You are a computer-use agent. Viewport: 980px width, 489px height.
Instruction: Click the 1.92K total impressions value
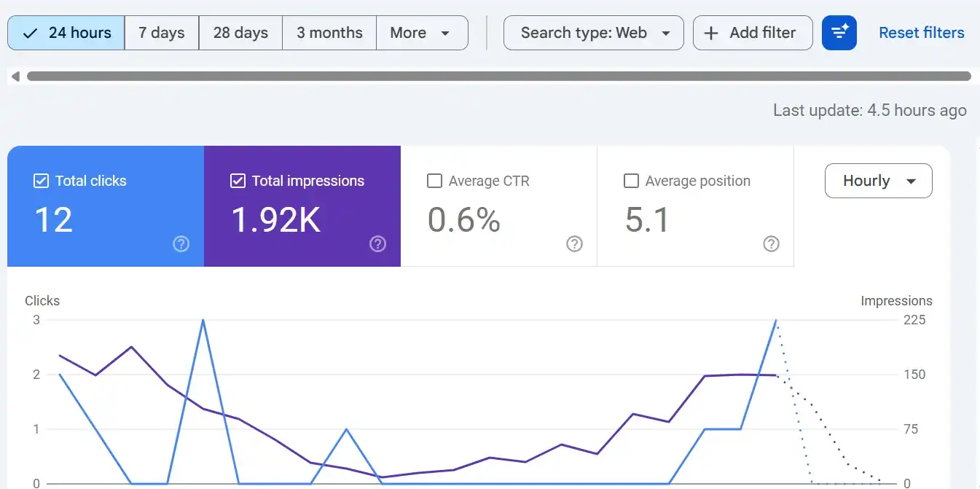(x=275, y=219)
